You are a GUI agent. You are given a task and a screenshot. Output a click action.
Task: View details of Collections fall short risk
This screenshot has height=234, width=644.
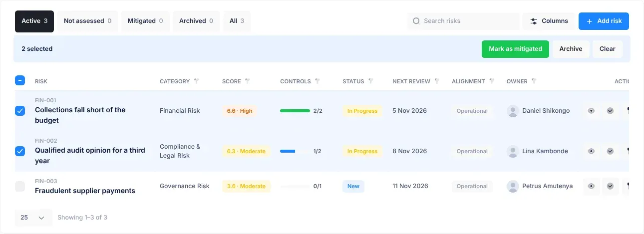(591, 111)
